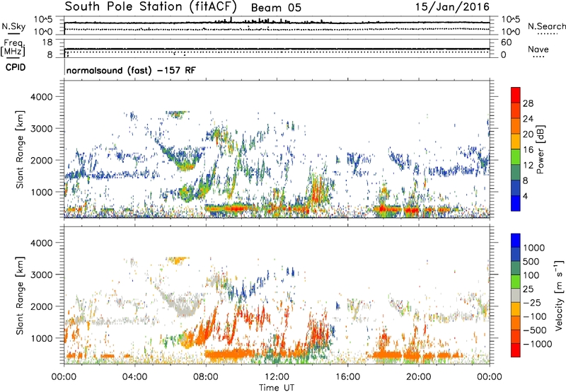The image size is (566, 392).
Task: Click the 4 tick on the Power colorbar
Action: [x=525, y=196]
